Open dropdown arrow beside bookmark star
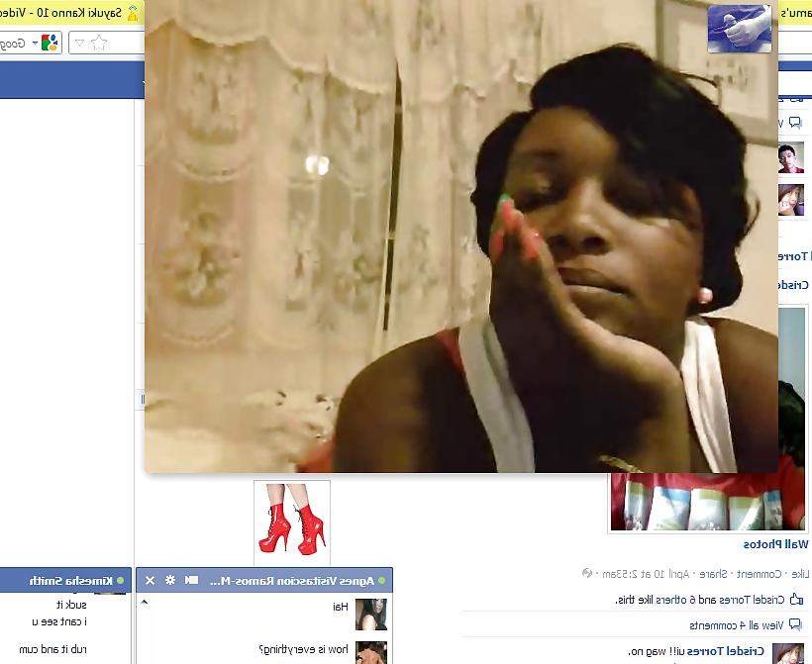The image size is (812, 664). (79, 43)
